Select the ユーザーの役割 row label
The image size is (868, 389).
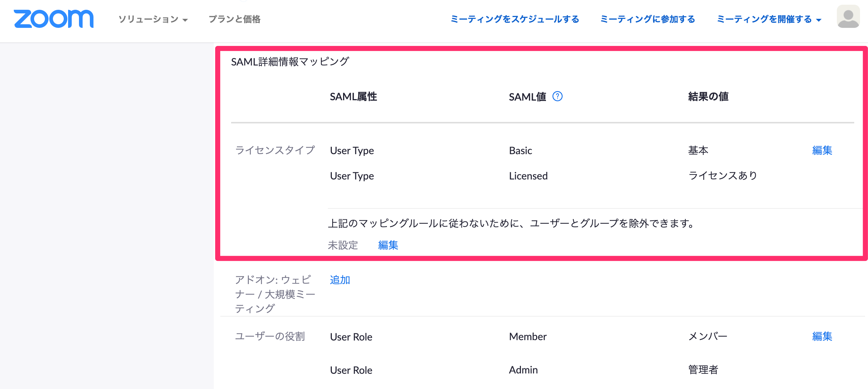(270, 336)
